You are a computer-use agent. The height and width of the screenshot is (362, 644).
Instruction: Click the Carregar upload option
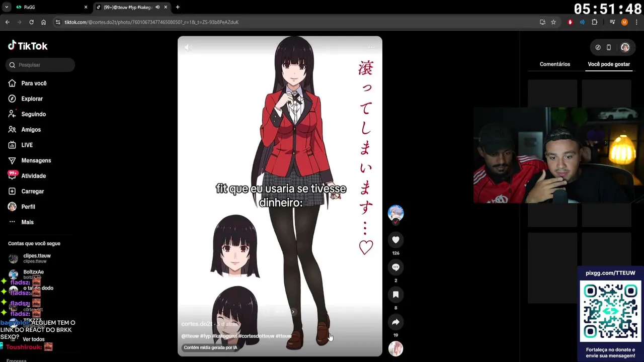(x=32, y=192)
